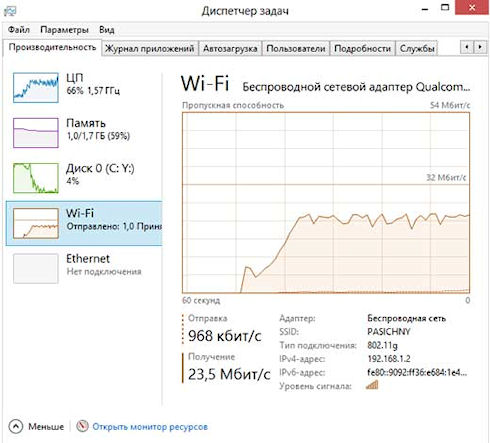Open the Файл menu
490x443 pixels.
(19, 30)
